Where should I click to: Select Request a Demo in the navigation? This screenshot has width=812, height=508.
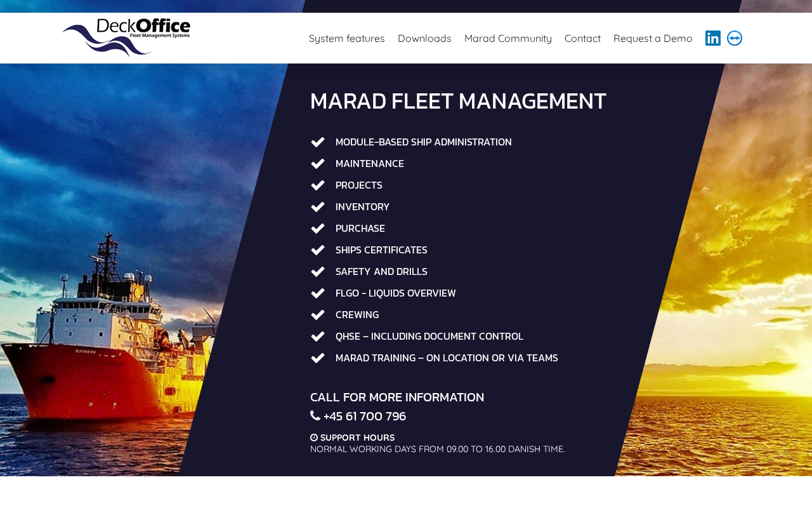pyautogui.click(x=653, y=38)
